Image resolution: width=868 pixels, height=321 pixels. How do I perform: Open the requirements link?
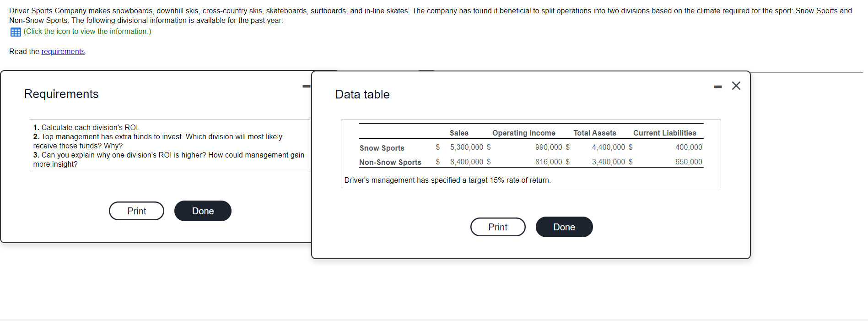(63, 52)
